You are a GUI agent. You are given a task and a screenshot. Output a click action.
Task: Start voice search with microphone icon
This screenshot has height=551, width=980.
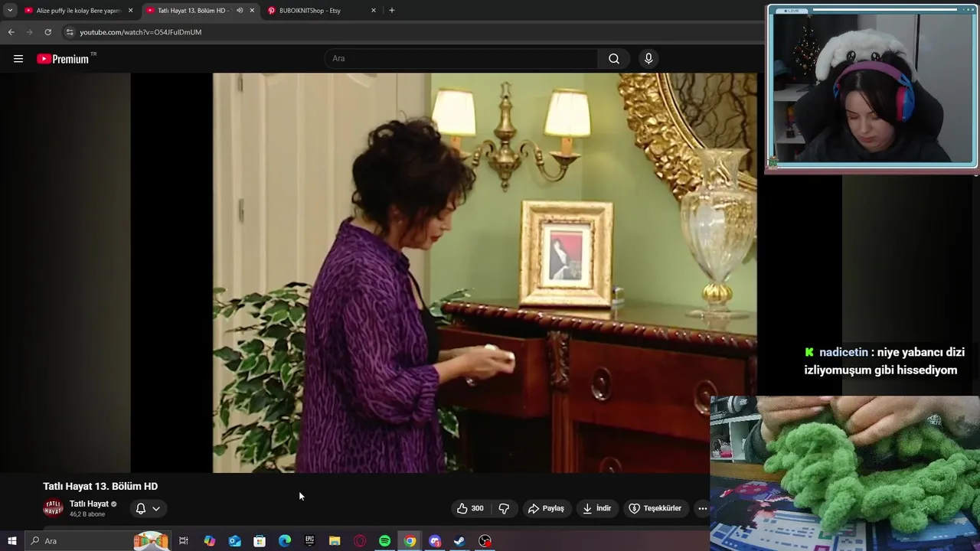[648, 59]
